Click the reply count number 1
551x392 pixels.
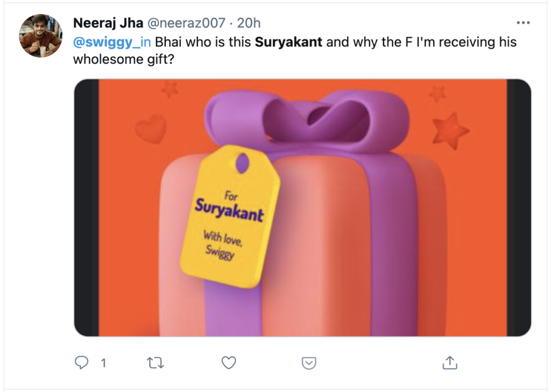pyautogui.click(x=103, y=364)
